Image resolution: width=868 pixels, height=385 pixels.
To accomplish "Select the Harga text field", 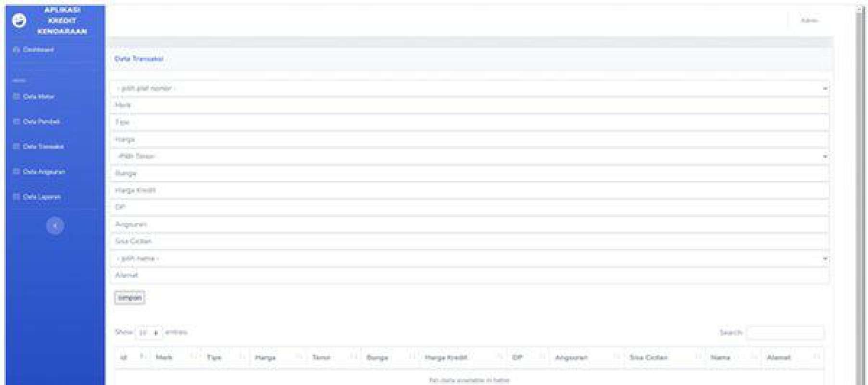I will point(469,140).
